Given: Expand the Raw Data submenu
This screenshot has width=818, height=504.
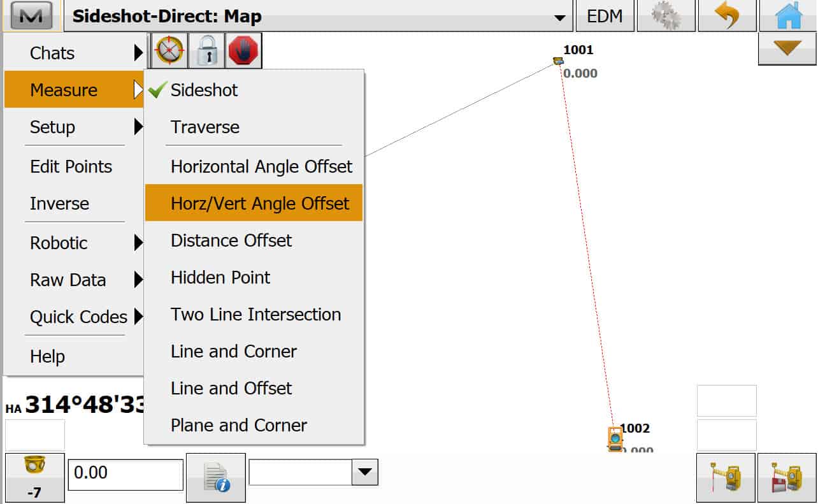Looking at the screenshot, I should click(74, 280).
